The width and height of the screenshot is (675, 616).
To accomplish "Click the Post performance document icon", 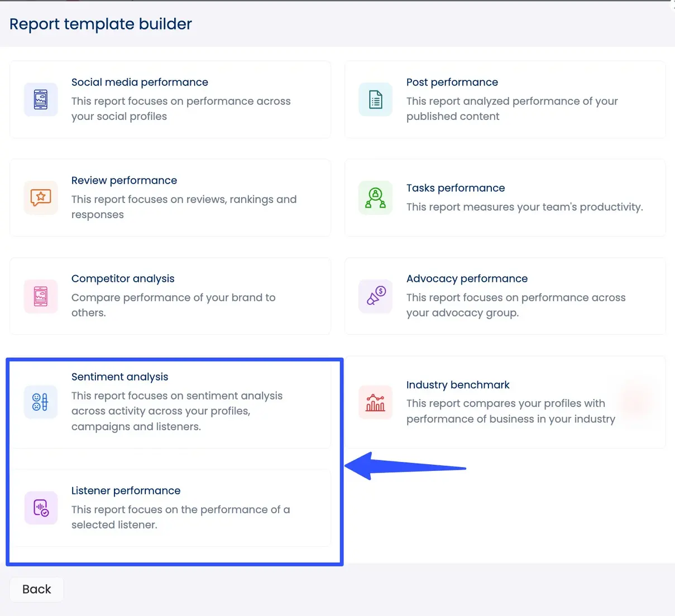I will tap(376, 100).
